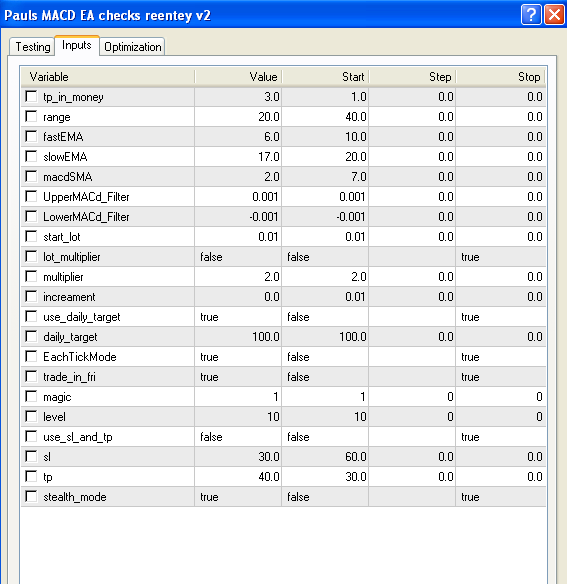Viewport: 568px width, 584px height.
Task: Enable the tp_in_money checkbox
Action: (31, 96)
